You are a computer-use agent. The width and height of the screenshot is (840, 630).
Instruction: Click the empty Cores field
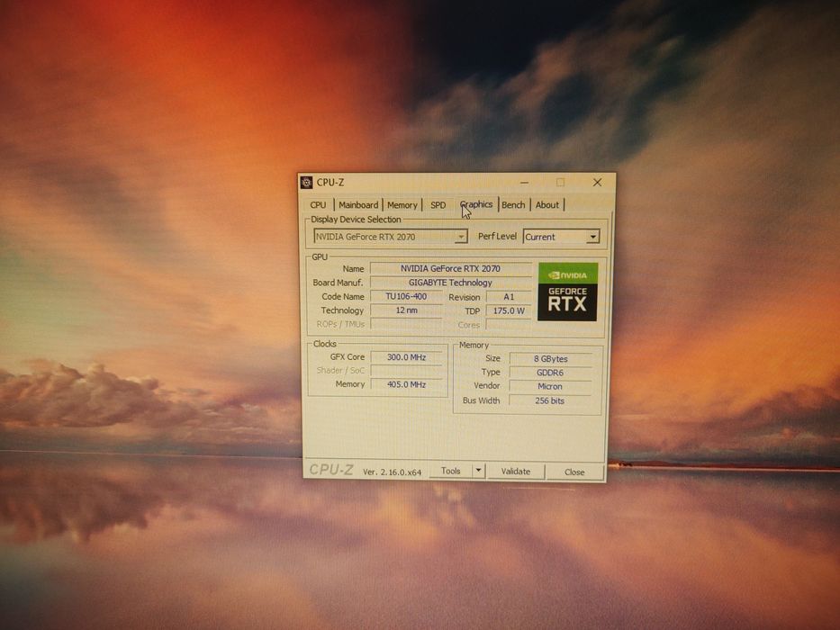509,325
